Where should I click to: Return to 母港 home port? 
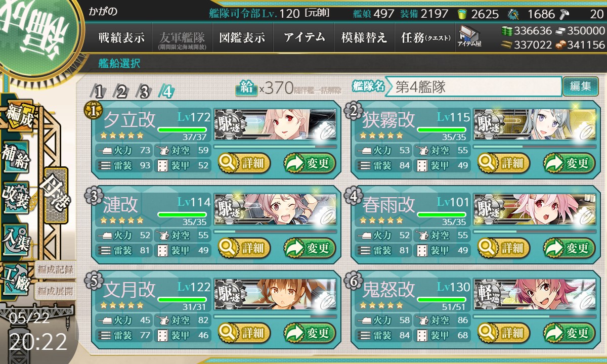point(56,195)
